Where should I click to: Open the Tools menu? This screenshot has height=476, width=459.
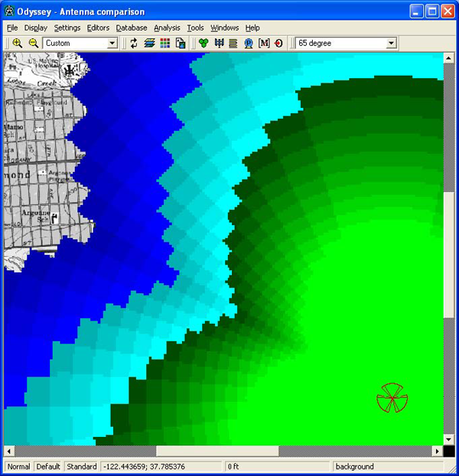[x=195, y=28]
